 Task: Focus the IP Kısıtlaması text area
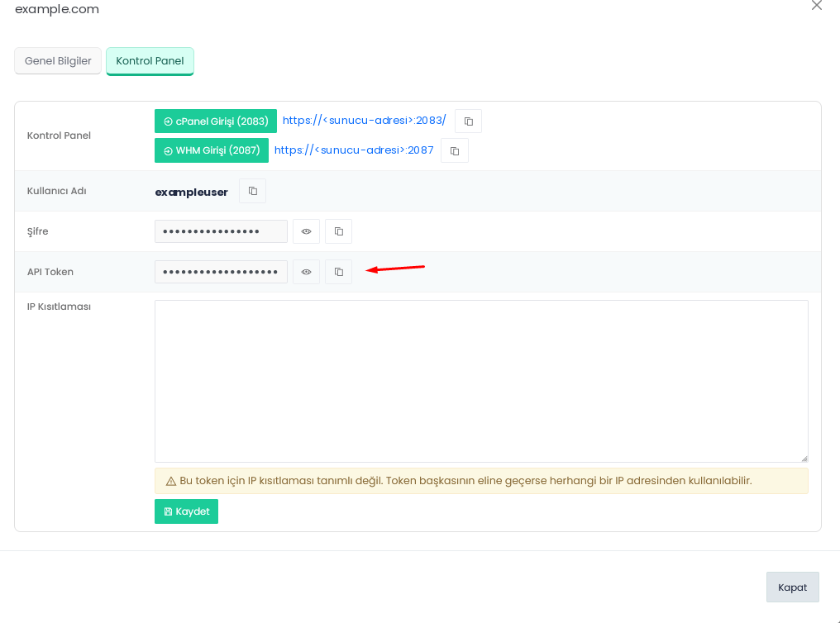(x=481, y=381)
